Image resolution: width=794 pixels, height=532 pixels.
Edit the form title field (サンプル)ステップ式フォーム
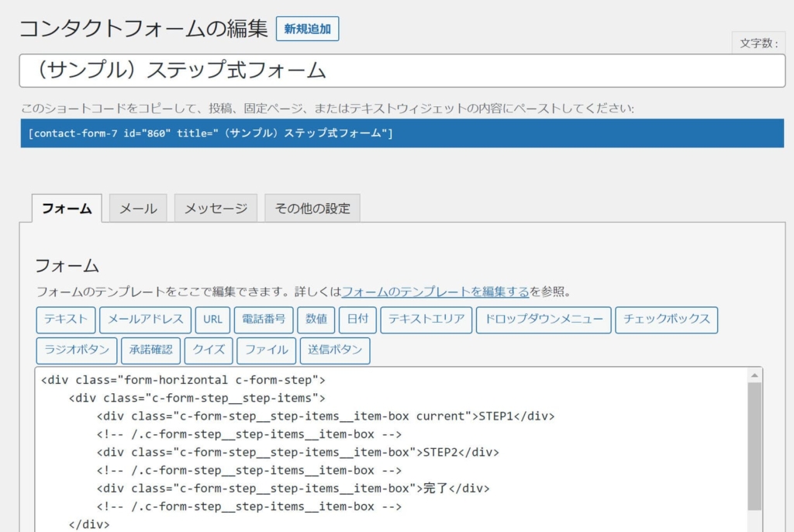(402, 71)
